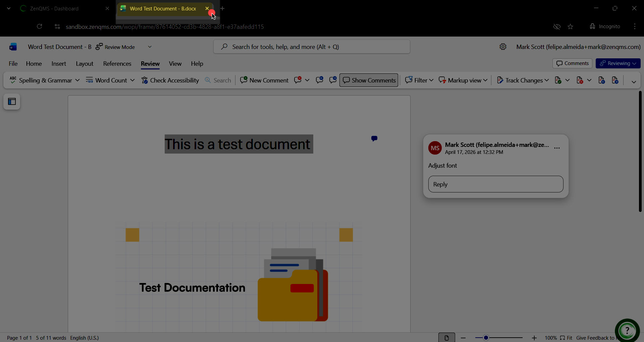This screenshot has height=342, width=644.
Task: Expand the Accept change options arrow
Action: pyautogui.click(x=568, y=80)
